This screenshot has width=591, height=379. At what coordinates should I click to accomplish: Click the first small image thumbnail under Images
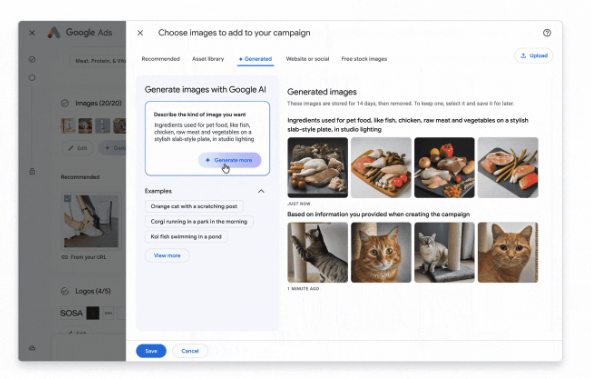[68, 126]
